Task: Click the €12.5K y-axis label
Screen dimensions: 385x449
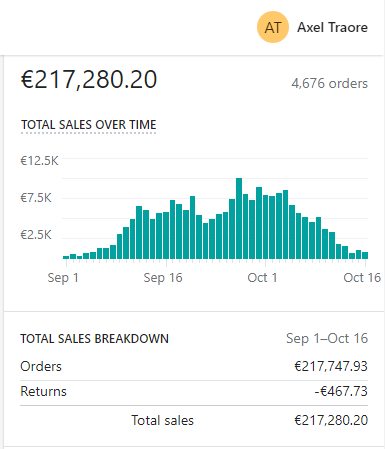Action: [39, 161]
